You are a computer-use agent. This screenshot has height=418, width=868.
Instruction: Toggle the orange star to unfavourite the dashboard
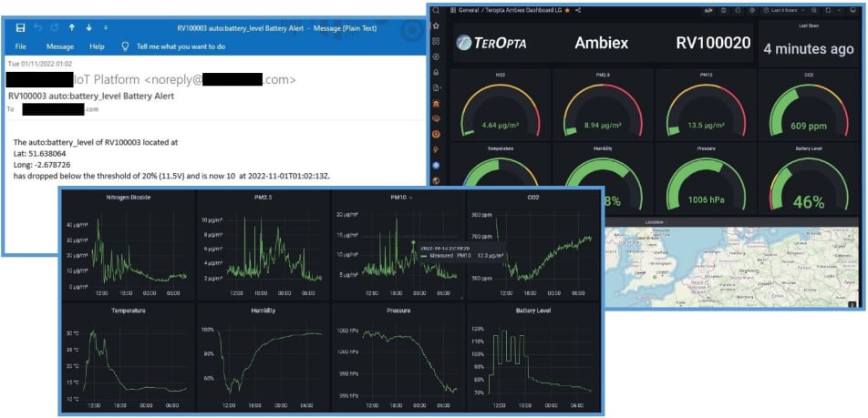click(567, 11)
